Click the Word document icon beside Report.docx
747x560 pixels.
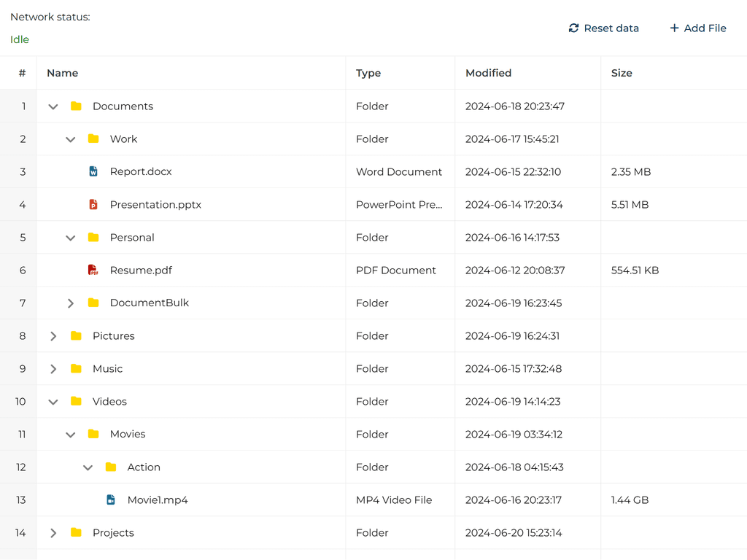pyautogui.click(x=93, y=171)
